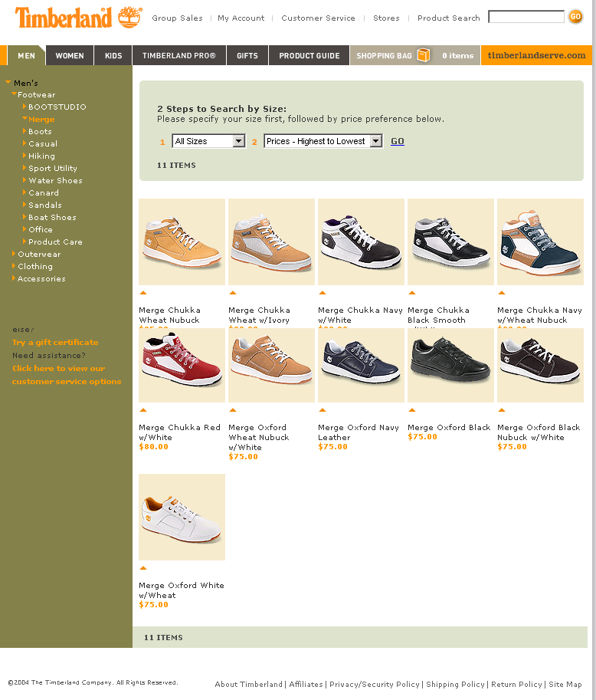Click orange triangle under Merge Chukka Navy w/Wheat Nubuck

tap(502, 293)
